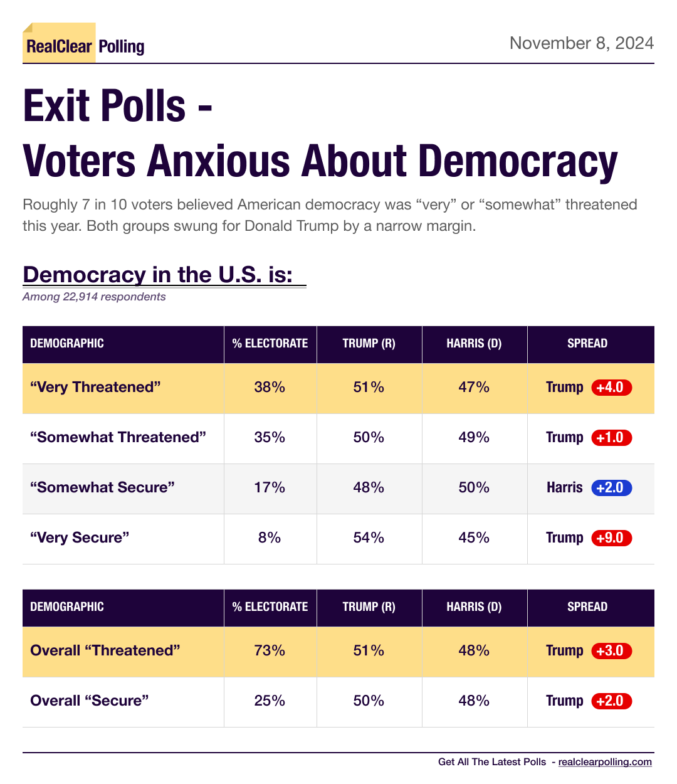Click the Overall Secure +2.0 spread badge

(x=611, y=701)
